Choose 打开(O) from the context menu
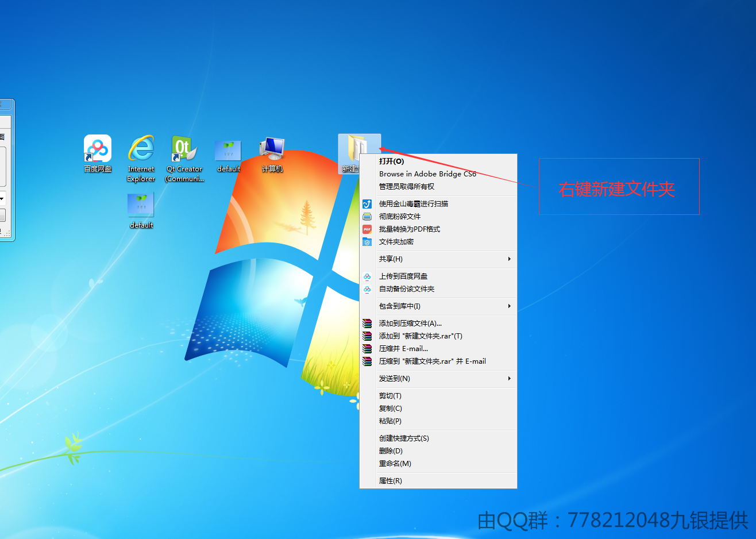The height and width of the screenshot is (539, 756). coord(438,161)
